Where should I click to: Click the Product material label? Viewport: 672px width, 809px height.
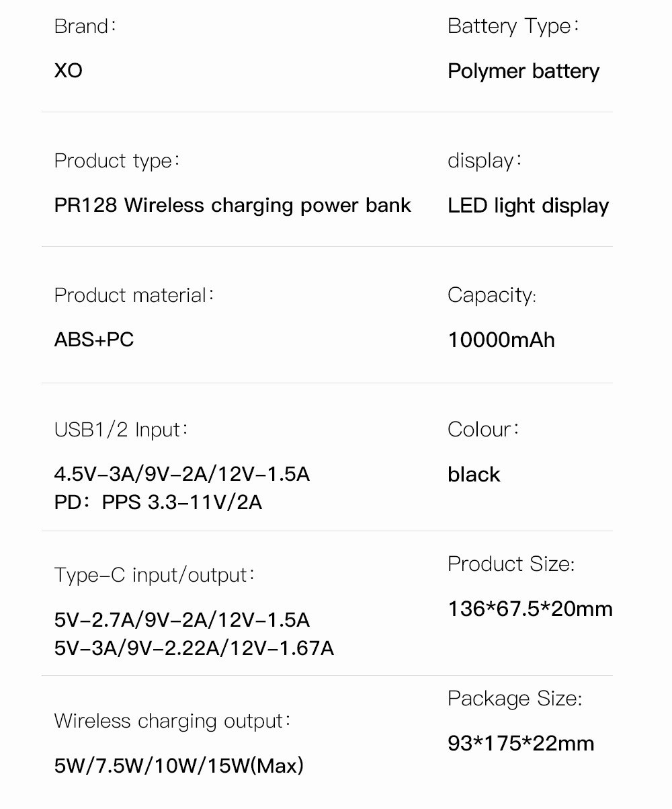pos(134,295)
